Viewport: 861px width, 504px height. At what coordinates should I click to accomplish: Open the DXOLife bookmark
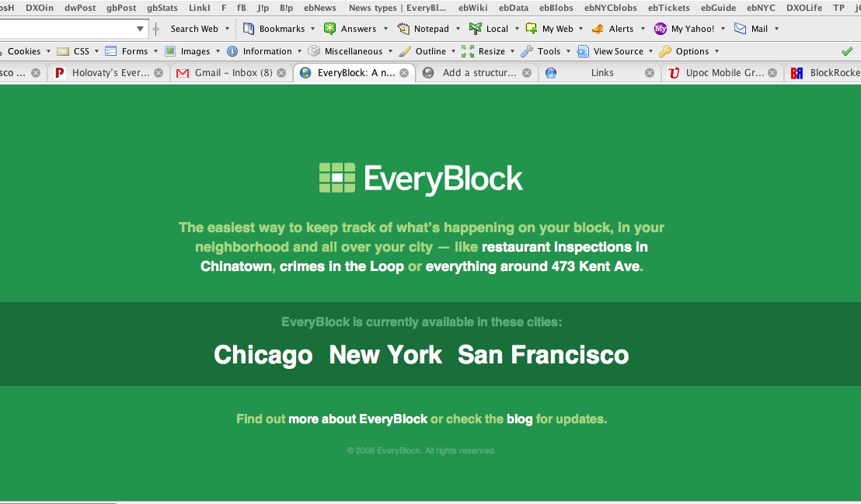[804, 8]
